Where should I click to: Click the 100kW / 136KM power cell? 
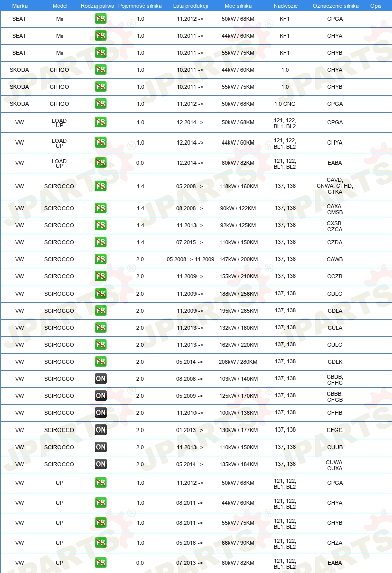pos(238,413)
